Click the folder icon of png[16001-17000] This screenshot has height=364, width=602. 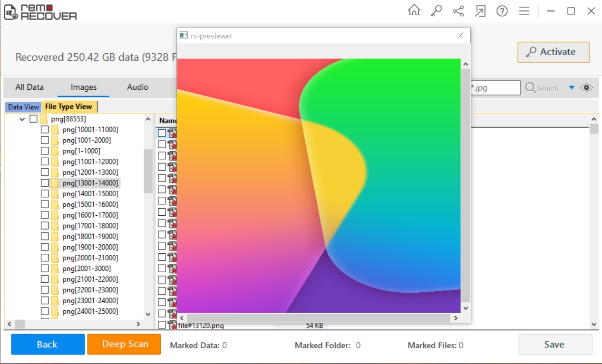[55, 215]
